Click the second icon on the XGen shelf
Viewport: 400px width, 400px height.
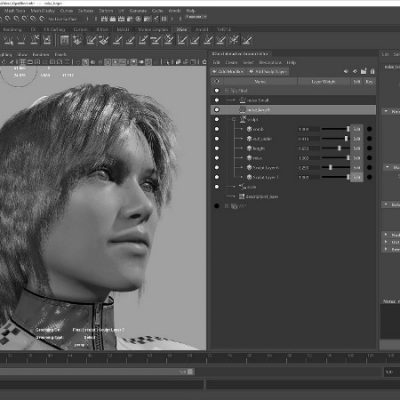21,40
